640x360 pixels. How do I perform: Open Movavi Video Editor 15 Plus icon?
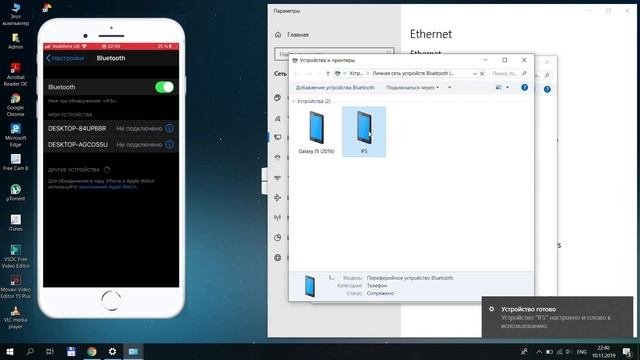[16, 287]
